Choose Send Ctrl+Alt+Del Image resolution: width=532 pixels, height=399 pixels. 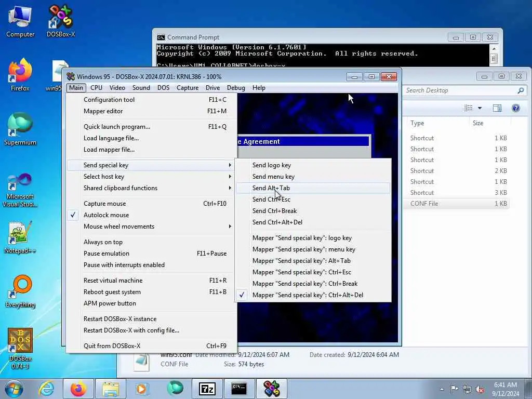(x=313, y=222)
